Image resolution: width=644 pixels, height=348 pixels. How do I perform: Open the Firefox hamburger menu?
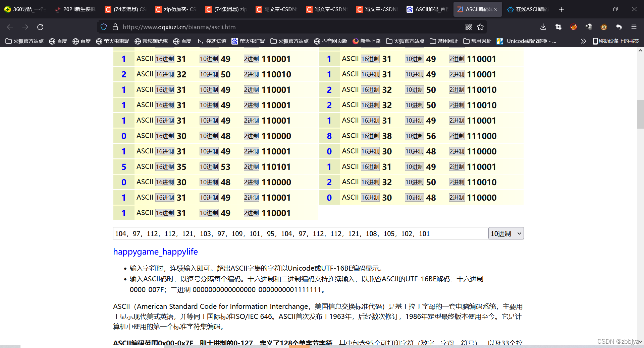[x=634, y=27]
